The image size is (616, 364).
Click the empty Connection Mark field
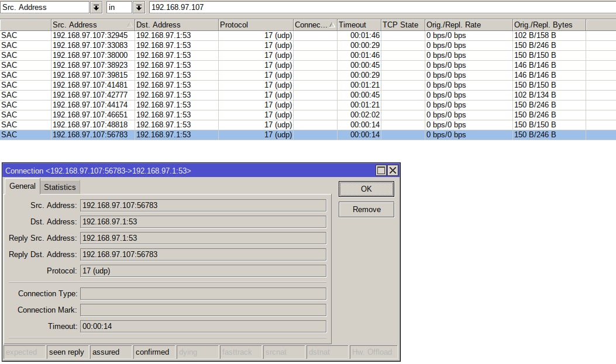click(x=203, y=310)
